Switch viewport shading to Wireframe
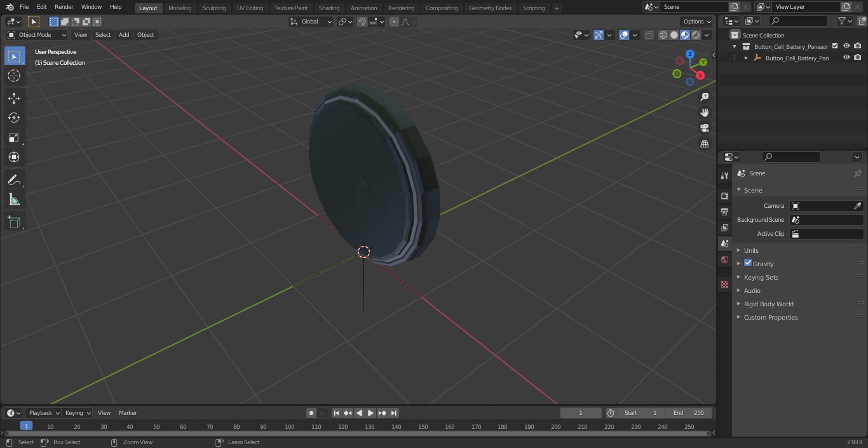The image size is (868, 448). click(x=663, y=35)
